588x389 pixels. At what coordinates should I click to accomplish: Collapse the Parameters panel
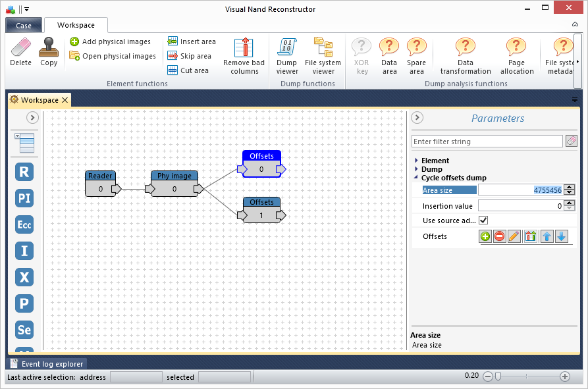click(417, 118)
